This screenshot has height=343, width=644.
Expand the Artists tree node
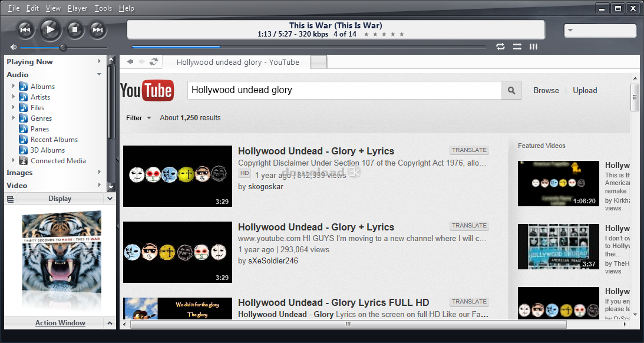tap(13, 97)
